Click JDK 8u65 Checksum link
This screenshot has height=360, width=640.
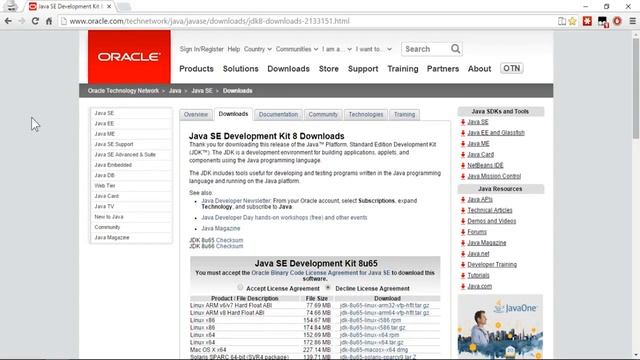point(229,240)
